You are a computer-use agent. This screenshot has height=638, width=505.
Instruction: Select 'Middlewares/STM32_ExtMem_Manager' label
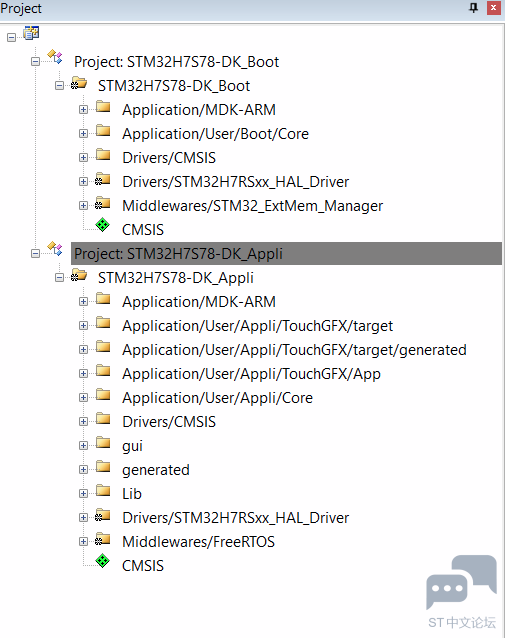252,206
